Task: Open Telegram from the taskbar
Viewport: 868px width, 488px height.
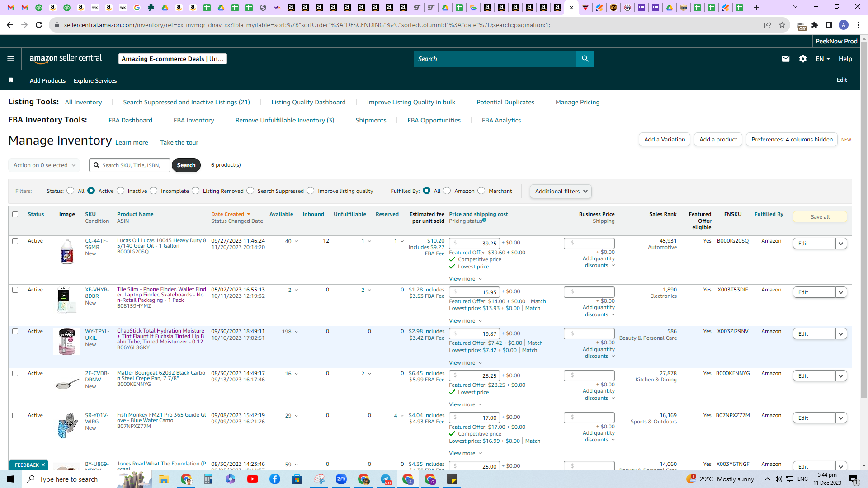Action: coord(386,479)
